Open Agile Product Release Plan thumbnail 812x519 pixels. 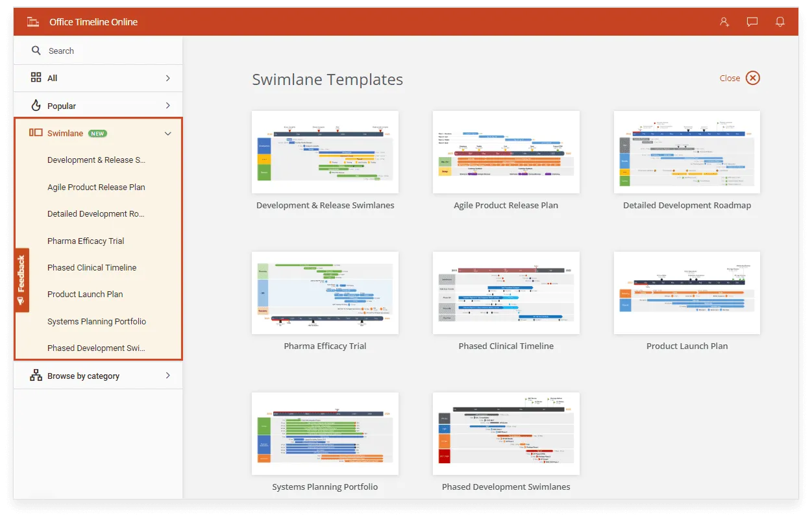click(x=506, y=152)
